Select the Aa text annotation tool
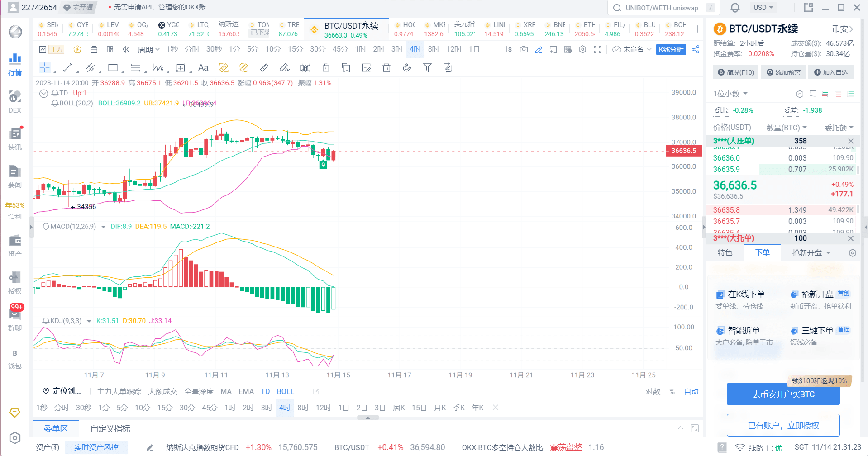868x456 pixels. coord(203,67)
